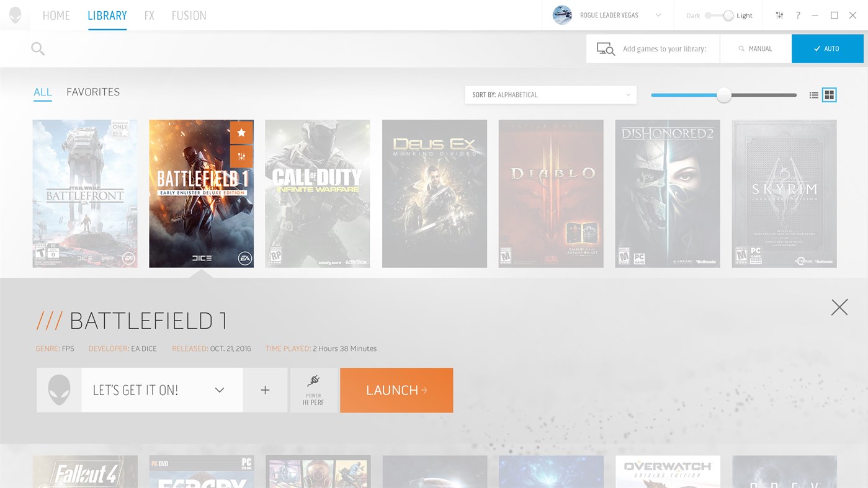Click the Alienware head logo at top-left
868x488 pixels.
click(x=15, y=16)
